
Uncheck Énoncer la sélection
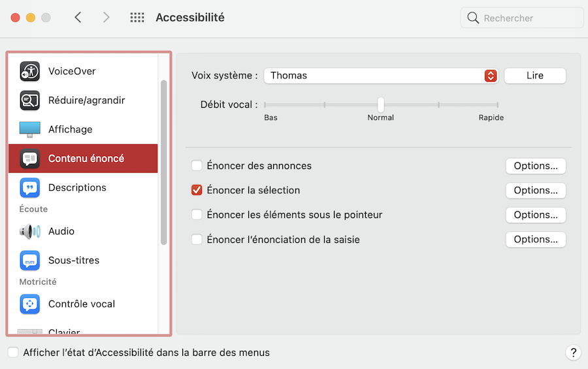coord(197,190)
